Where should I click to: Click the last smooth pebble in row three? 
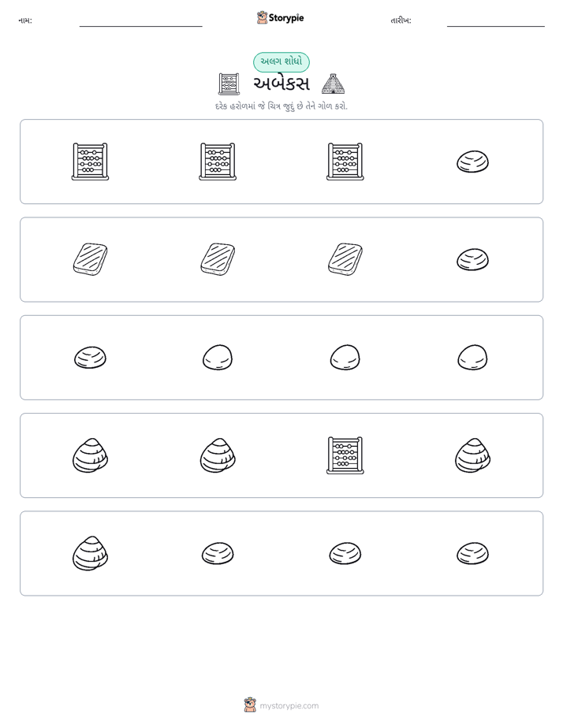click(472, 358)
